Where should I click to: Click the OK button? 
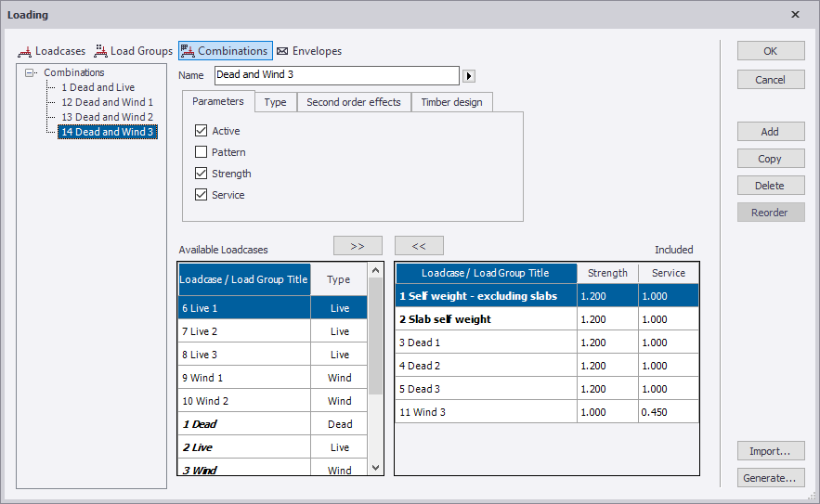point(771,51)
